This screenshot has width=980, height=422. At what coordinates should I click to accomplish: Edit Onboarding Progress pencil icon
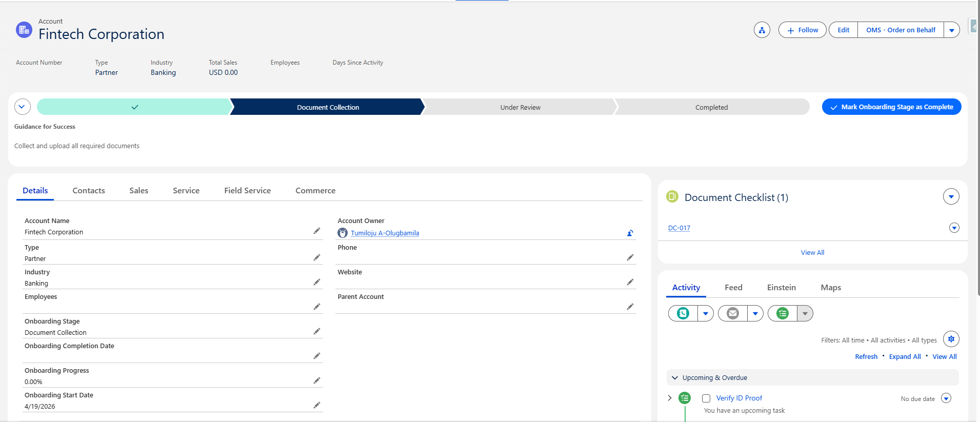tap(317, 380)
